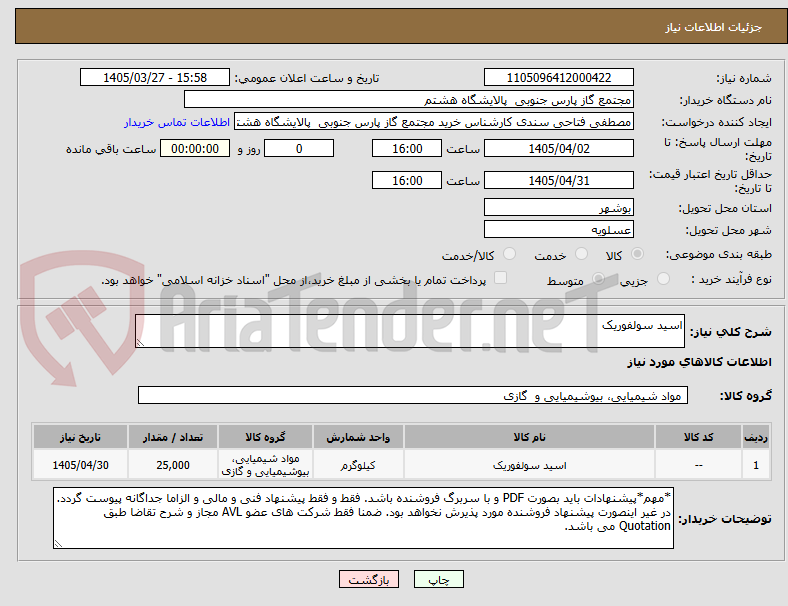Screen dimensions: 788x606
Task: Click the resize handle of شرح کلی نیاز box
Action: [140, 343]
